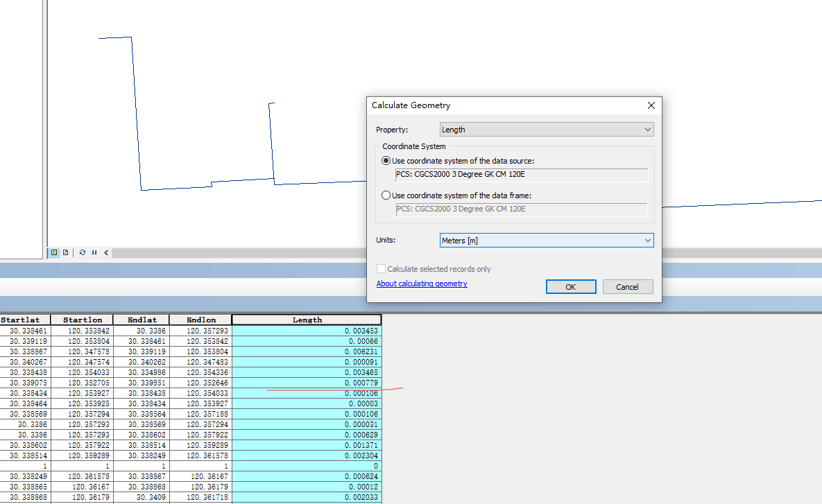
Task: Switch to Layout View icon
Action: [x=65, y=253]
